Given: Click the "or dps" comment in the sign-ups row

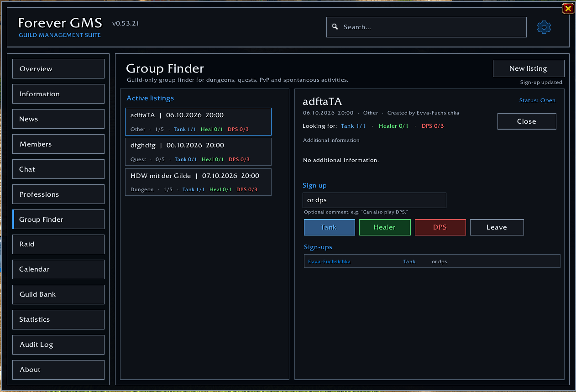Looking at the screenshot, I should [x=439, y=262].
